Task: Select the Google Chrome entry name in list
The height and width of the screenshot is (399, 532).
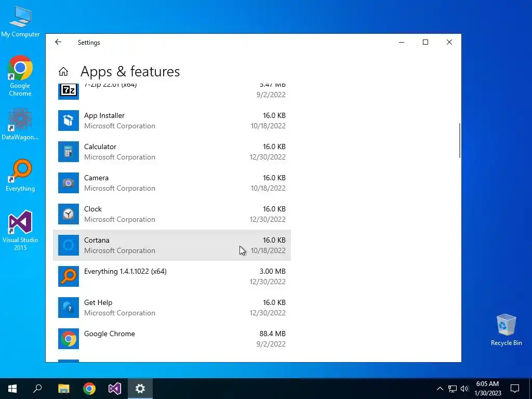Action: (x=110, y=334)
